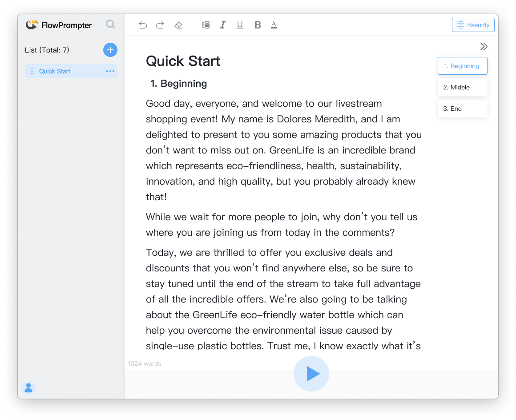
Task: Start the teleprompter with the Play button
Action: [311, 374]
